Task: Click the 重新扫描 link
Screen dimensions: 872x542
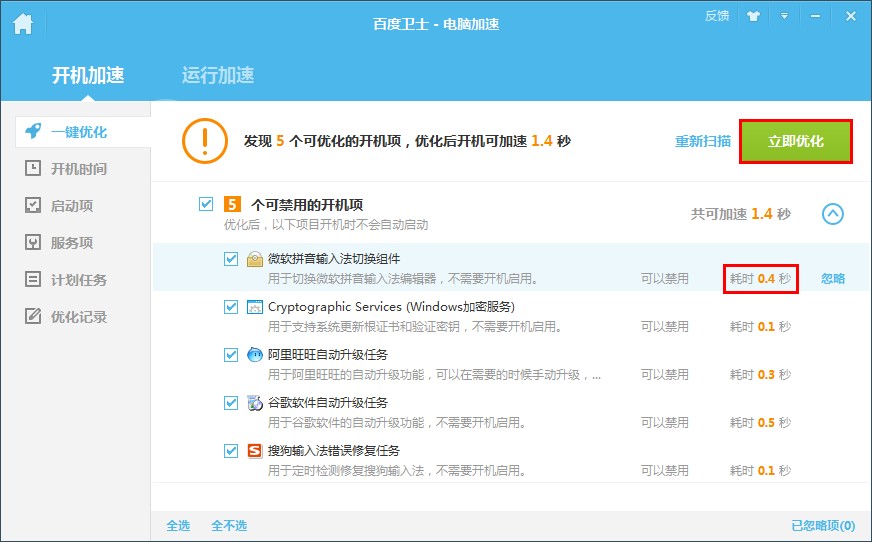Action: point(702,141)
